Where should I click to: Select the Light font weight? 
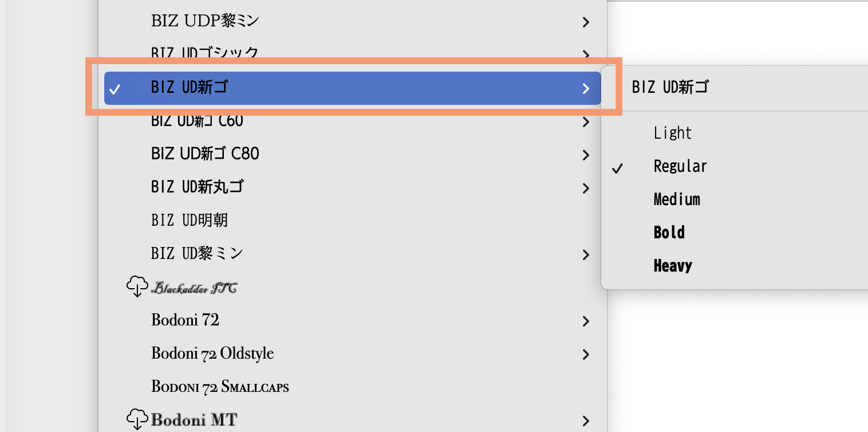(x=673, y=132)
